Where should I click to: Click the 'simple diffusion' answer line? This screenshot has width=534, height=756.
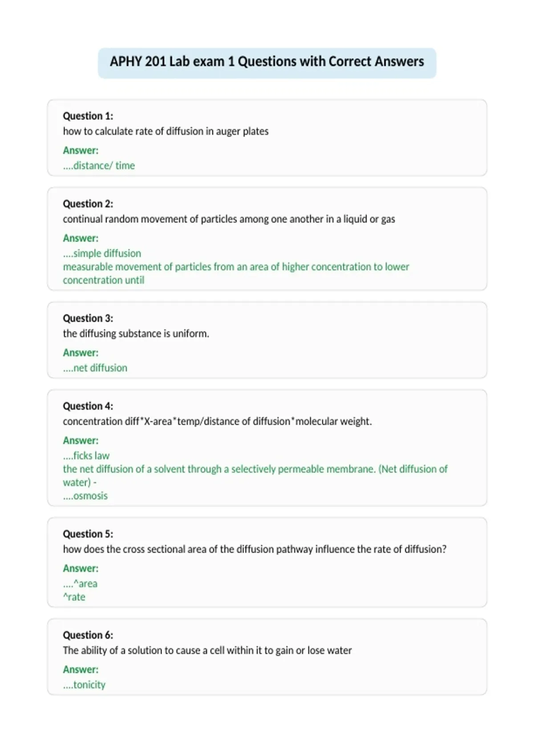point(102,253)
